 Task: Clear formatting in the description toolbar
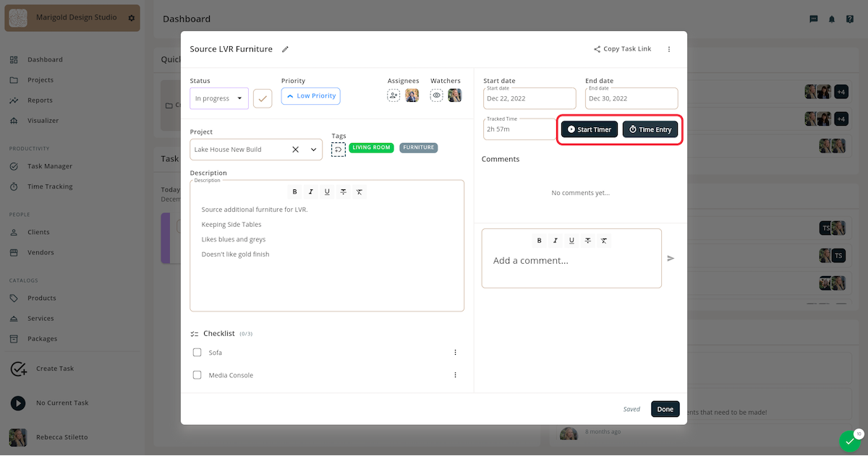359,192
